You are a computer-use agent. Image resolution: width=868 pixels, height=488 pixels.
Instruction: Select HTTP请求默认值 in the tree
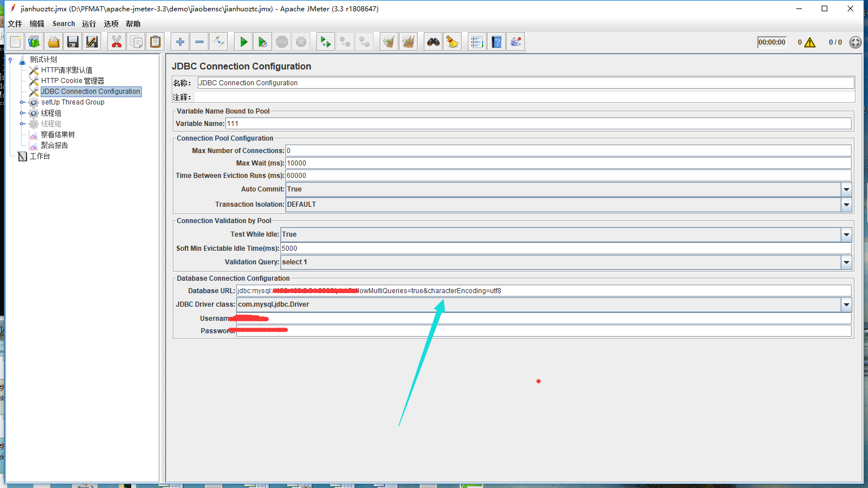point(67,70)
